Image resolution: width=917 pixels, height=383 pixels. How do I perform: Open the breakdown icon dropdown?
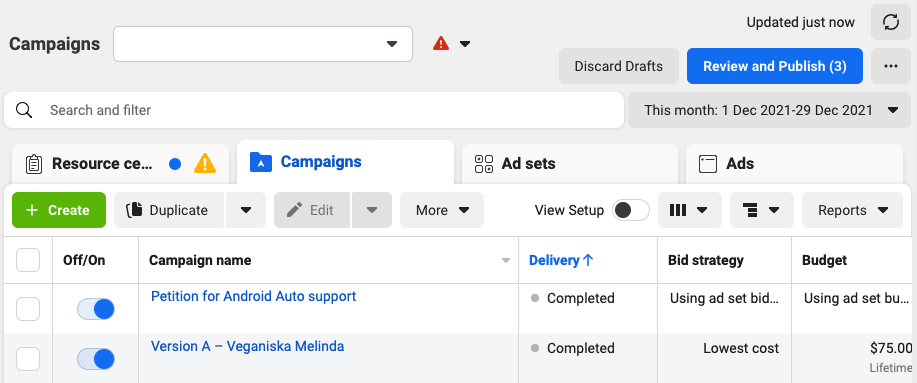tap(762, 210)
